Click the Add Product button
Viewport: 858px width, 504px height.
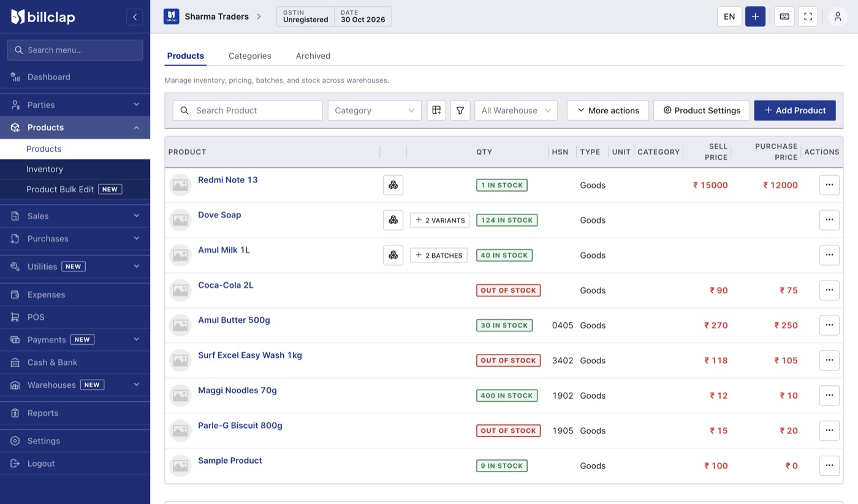795,110
